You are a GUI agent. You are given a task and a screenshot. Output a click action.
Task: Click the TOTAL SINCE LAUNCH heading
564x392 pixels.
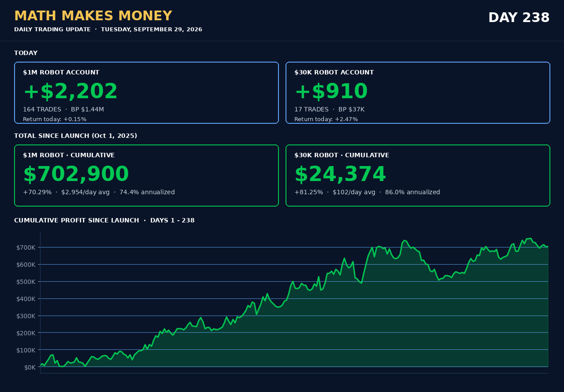click(x=75, y=136)
